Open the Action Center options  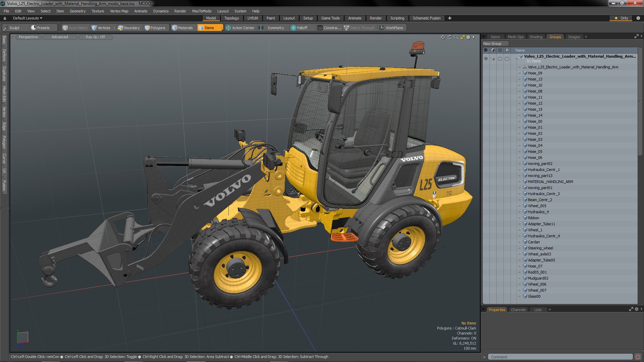(x=240, y=28)
